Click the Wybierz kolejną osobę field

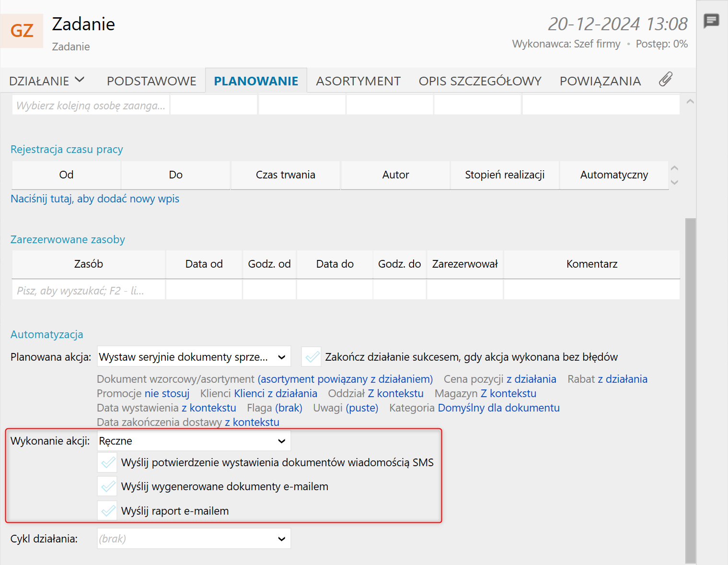(x=91, y=105)
